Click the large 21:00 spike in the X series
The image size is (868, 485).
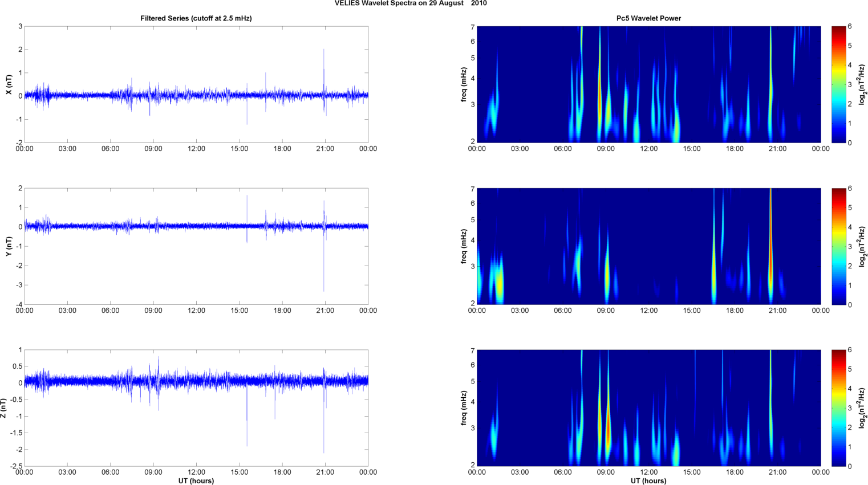pos(324,80)
